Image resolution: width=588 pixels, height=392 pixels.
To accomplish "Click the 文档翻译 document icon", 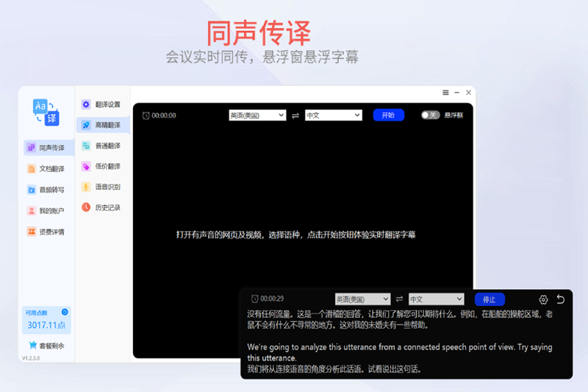I will (32, 169).
